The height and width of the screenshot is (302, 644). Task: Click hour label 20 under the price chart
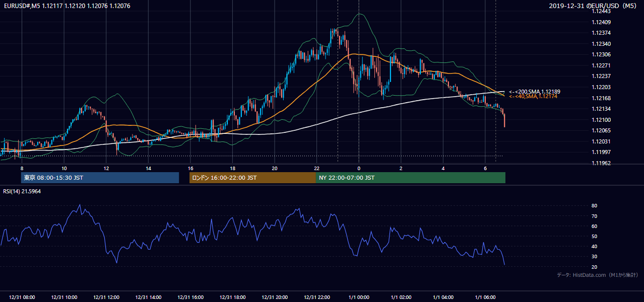tap(275, 168)
